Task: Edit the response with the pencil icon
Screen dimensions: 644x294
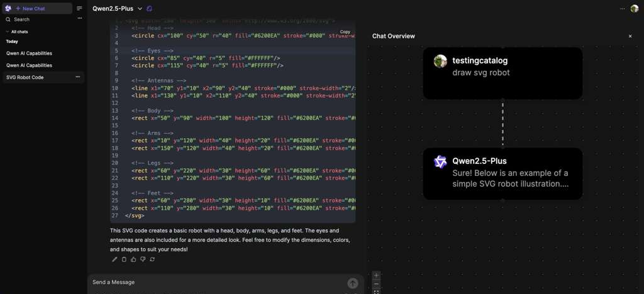Action: 114,259
